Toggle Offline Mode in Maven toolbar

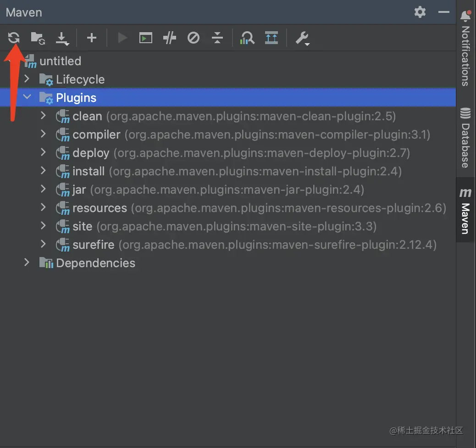pos(170,38)
